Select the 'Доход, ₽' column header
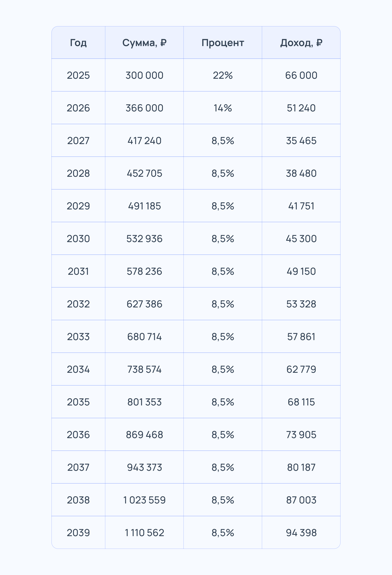The image size is (392, 575). pyautogui.click(x=301, y=43)
